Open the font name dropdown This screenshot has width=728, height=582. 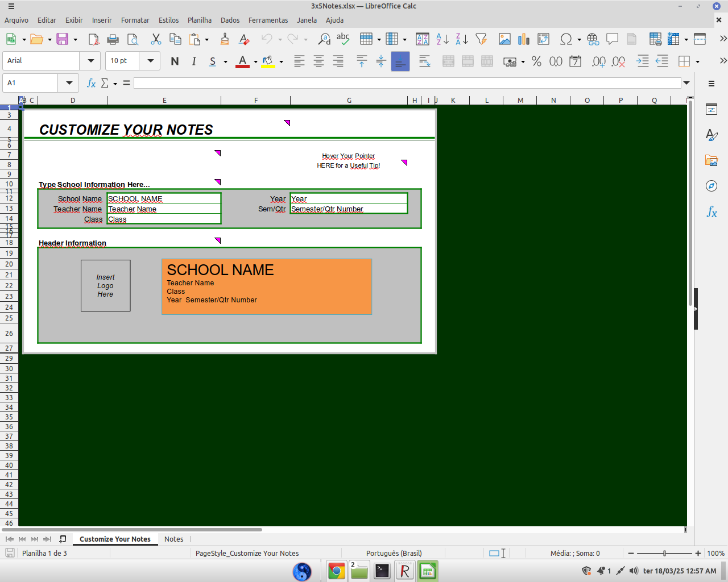(x=90, y=61)
